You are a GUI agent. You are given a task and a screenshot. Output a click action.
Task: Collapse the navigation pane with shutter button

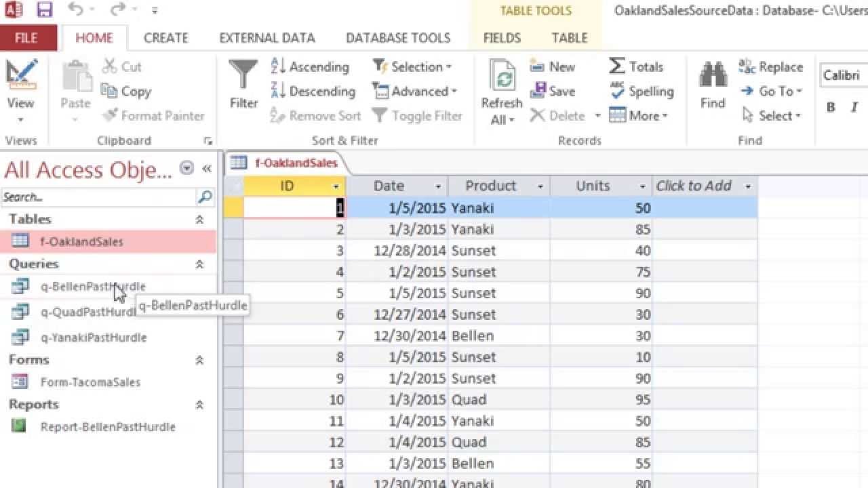click(x=206, y=168)
